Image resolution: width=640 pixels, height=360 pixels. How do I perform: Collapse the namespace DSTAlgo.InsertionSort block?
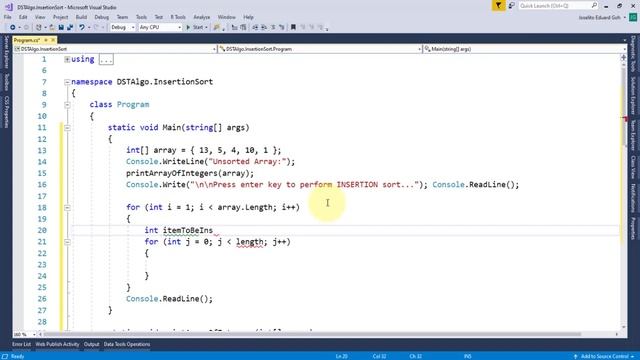click(67, 82)
